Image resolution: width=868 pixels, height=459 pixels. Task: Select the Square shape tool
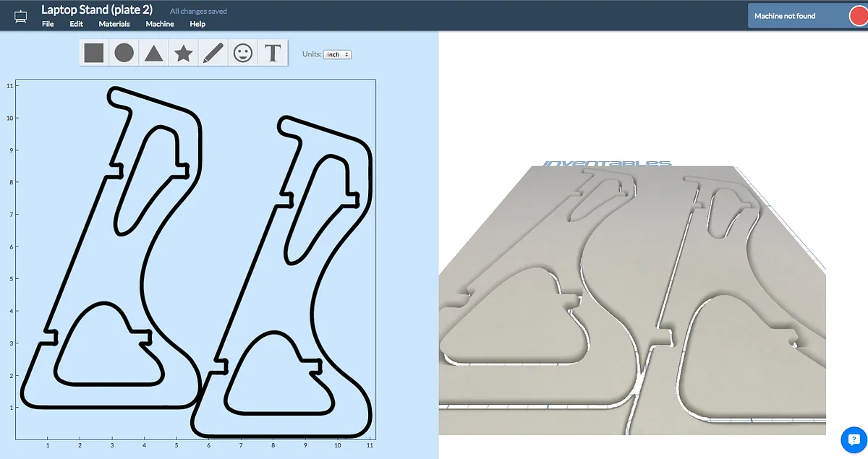click(x=94, y=53)
